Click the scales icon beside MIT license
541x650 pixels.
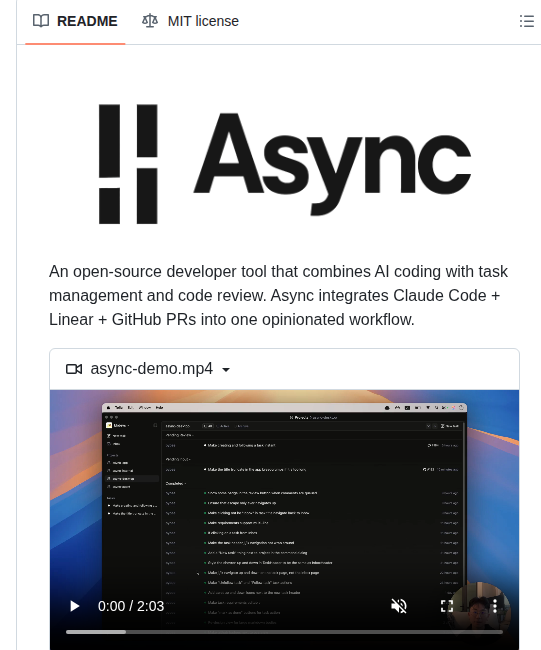click(150, 21)
